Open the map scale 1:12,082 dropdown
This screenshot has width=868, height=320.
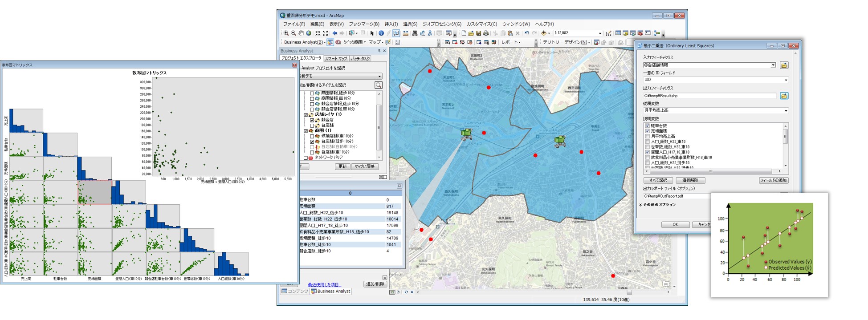click(x=599, y=33)
